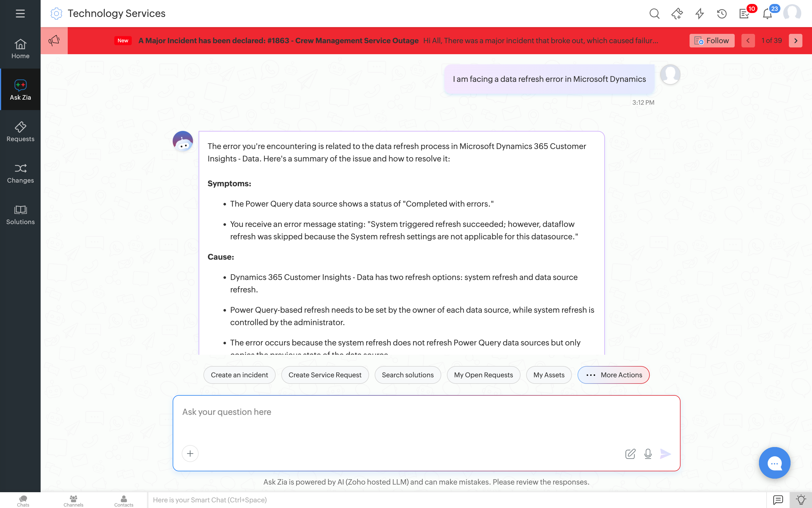812x508 pixels.
Task: Expand the hamburger navigation menu
Action: [20, 14]
